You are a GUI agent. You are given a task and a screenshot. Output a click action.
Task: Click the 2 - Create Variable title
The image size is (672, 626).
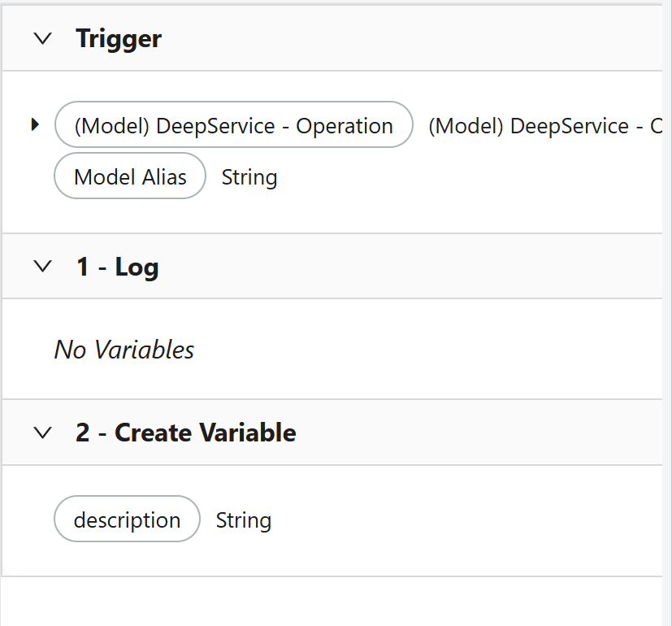coord(186,433)
